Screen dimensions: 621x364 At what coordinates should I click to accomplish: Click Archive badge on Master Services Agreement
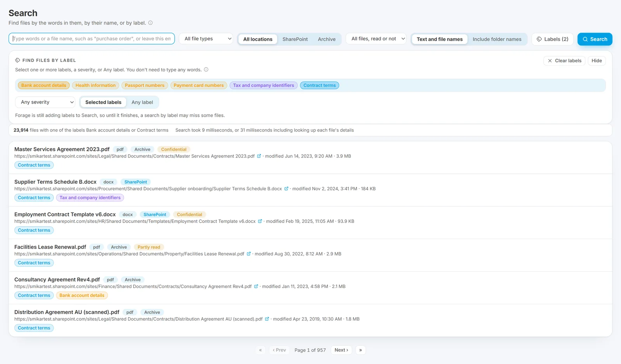coord(142,149)
